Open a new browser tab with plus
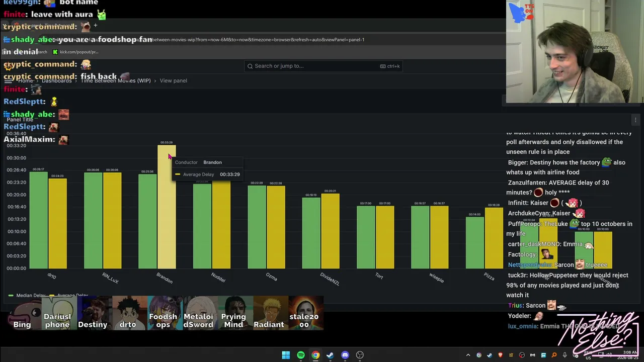Image resolution: width=644 pixels, height=362 pixels. [x=95, y=25]
